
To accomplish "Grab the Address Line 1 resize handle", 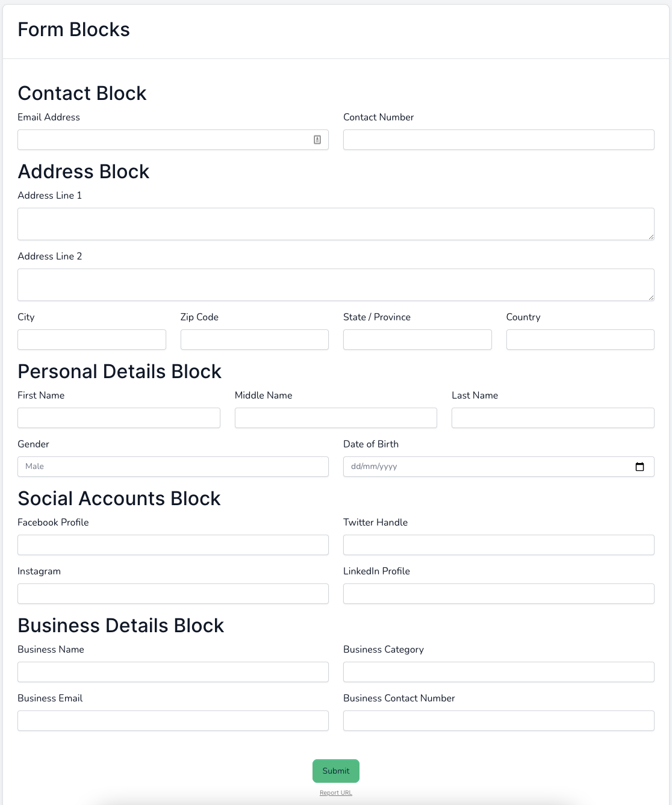I will 651,237.
